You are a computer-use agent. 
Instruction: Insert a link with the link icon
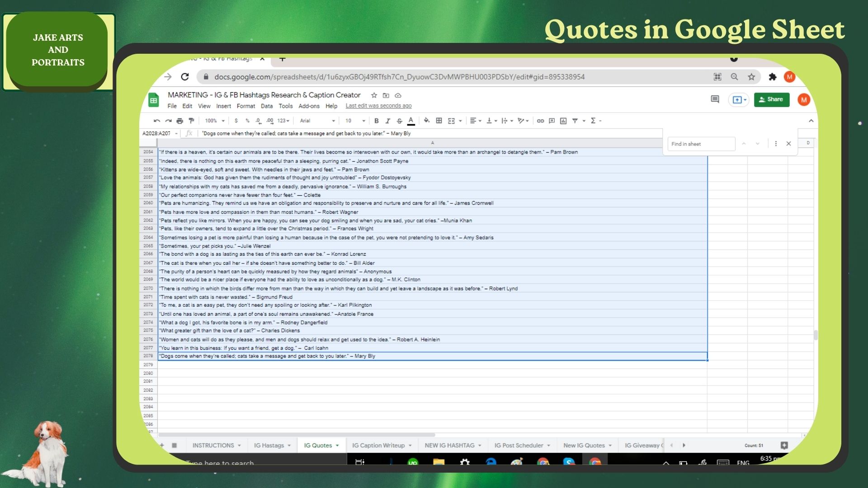540,121
